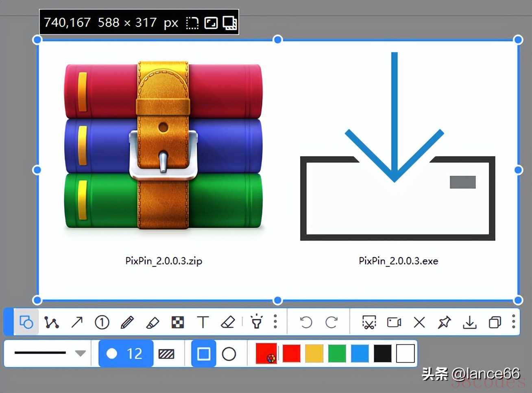
Task: Open the line style dropdown arrow
Action: (81, 353)
